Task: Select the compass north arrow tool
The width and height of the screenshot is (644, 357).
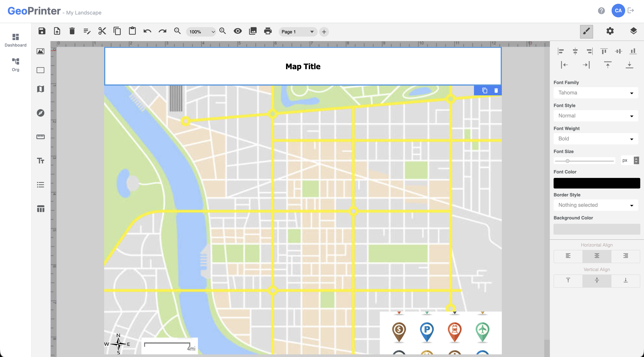Action: (40, 113)
